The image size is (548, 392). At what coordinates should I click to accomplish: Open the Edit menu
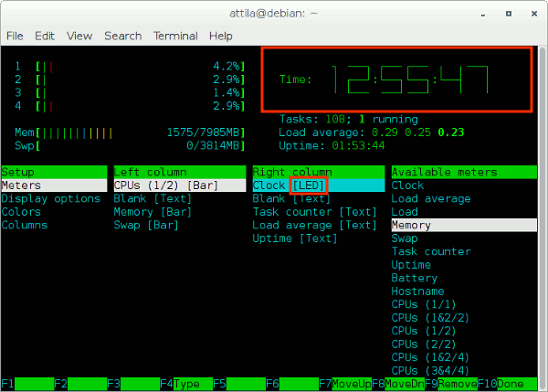[x=45, y=36]
